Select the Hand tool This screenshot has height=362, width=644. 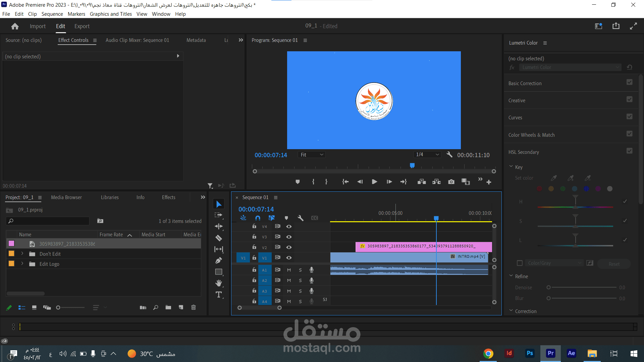[x=219, y=283]
